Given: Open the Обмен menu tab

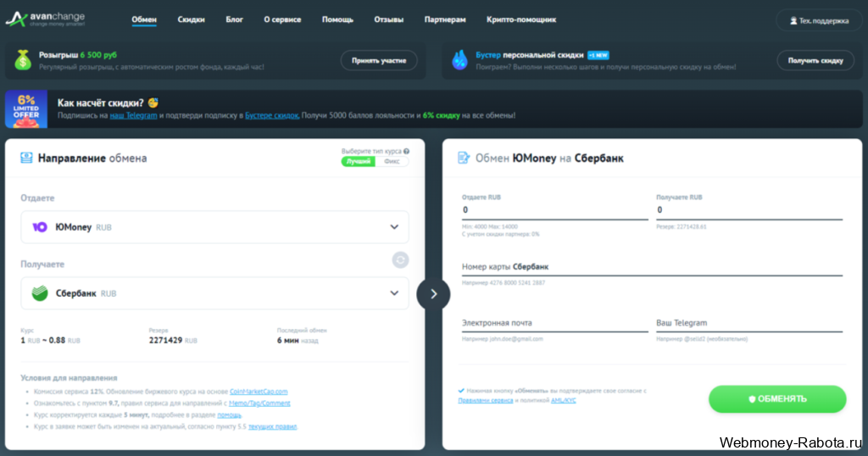Looking at the screenshot, I should click(144, 19).
